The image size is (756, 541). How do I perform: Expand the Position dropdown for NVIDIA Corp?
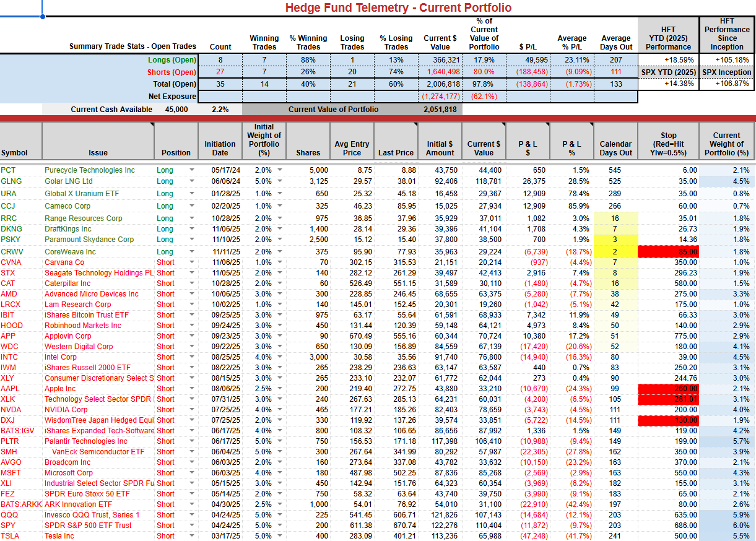191,410
